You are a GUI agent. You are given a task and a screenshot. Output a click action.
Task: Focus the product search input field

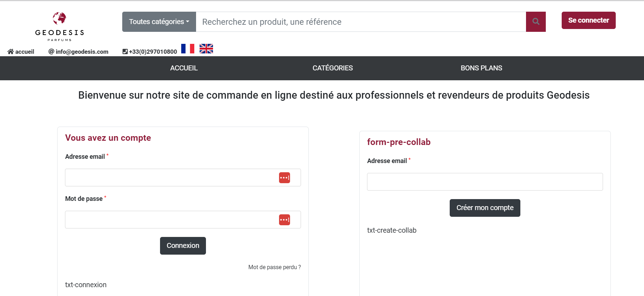click(360, 22)
